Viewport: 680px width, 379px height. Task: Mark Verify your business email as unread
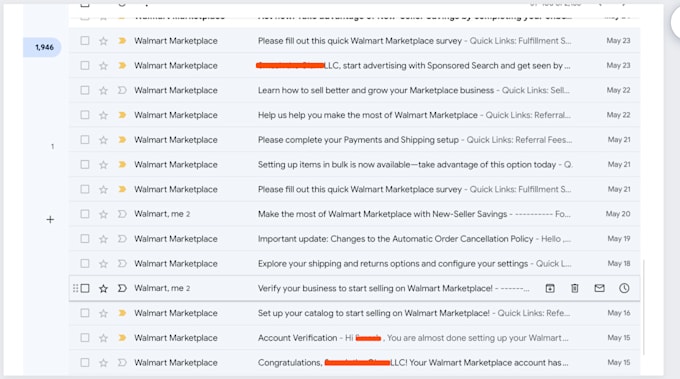click(599, 288)
